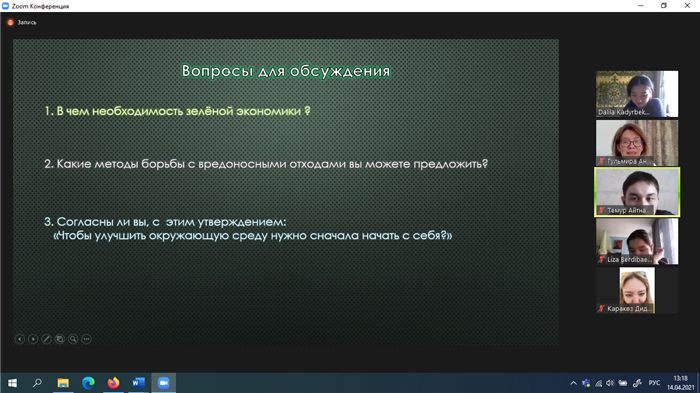Viewport: 700px width, 393px height.
Task: Select Каракөз Дид's video tile
Action: click(637, 290)
